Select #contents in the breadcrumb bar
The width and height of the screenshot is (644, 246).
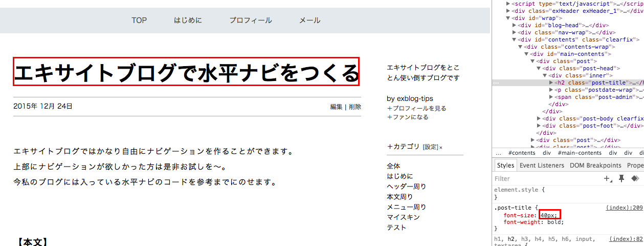(x=522, y=153)
